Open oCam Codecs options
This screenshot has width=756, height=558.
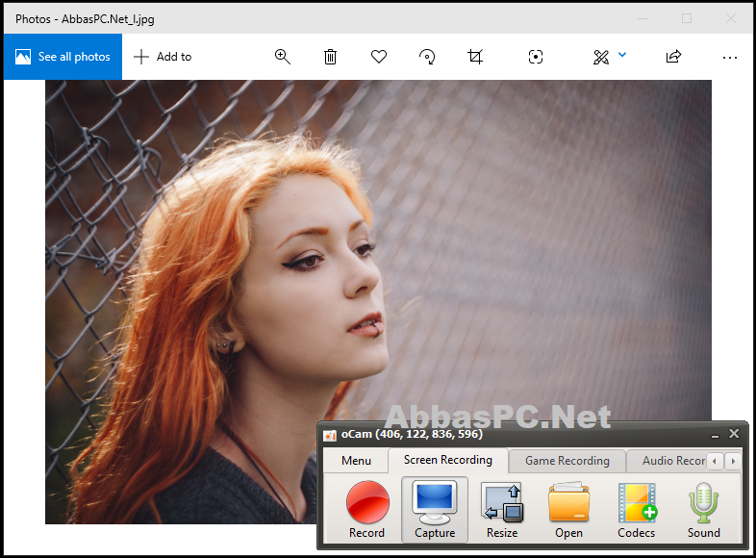pos(637,509)
